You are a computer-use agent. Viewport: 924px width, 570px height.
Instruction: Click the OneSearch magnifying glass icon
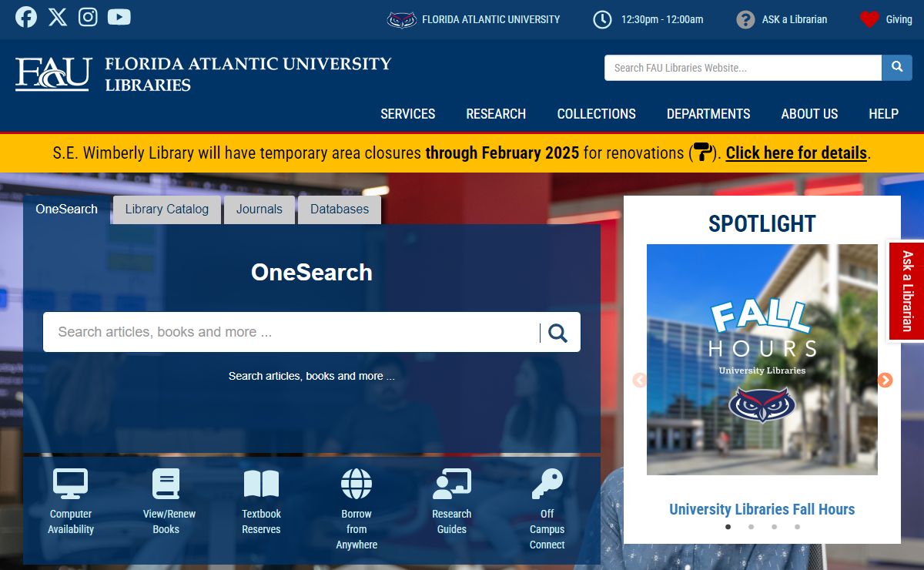(x=558, y=333)
